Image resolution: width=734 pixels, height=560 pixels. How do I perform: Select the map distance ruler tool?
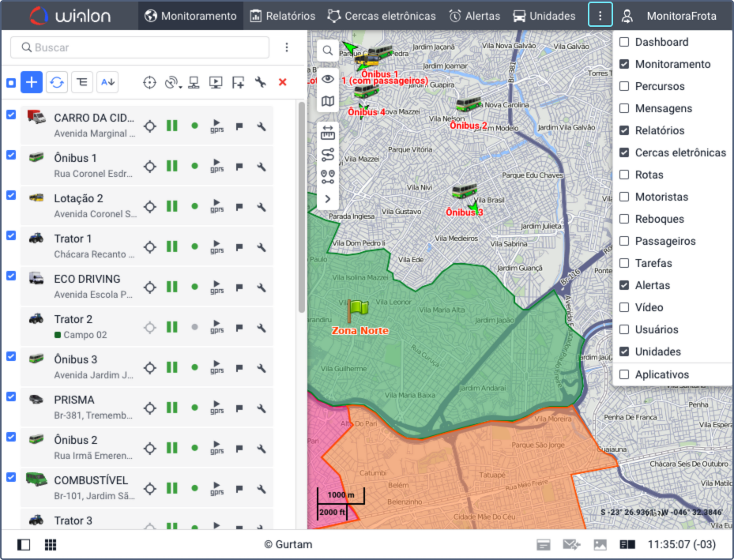[328, 133]
